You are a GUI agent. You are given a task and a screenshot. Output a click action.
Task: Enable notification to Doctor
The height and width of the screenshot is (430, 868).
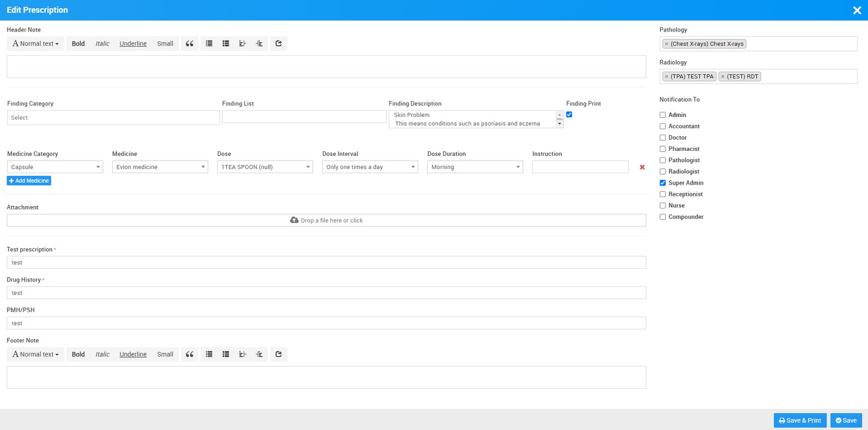[662, 138]
